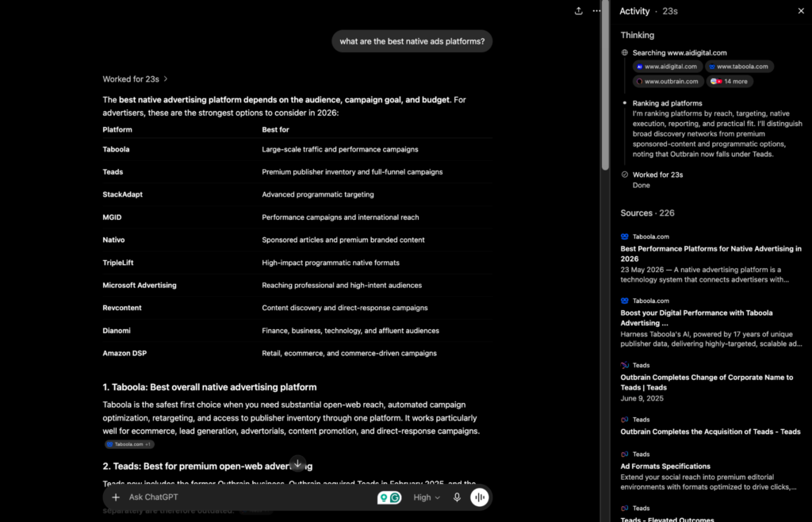Click the scroll-to-bottom arrow button

point(298,463)
